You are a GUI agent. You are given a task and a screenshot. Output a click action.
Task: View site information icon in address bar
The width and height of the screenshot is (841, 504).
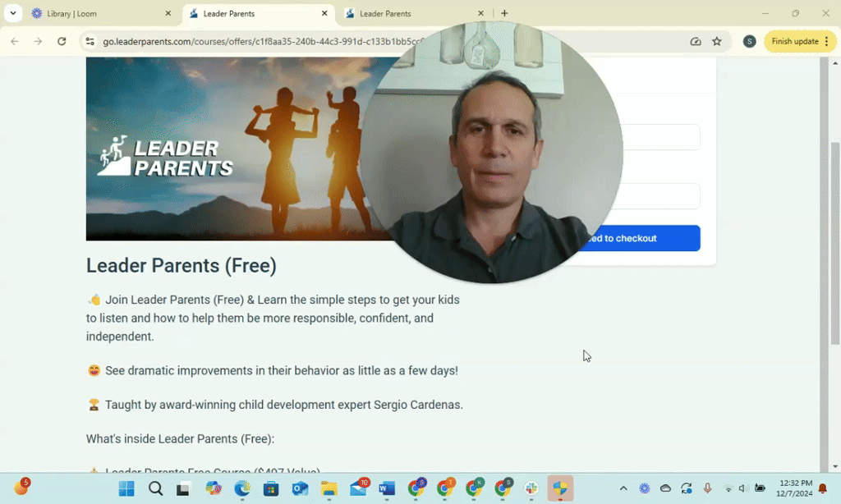pos(90,41)
